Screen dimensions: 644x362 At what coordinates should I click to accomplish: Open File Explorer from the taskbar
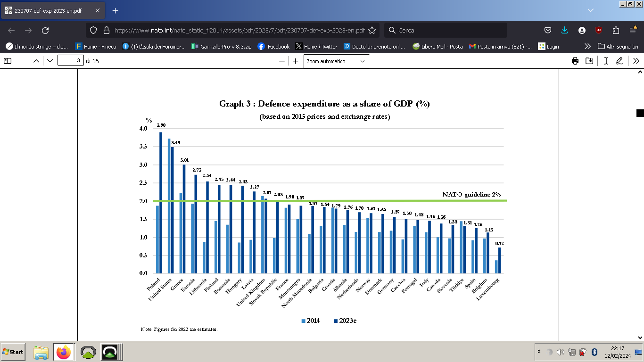click(x=41, y=352)
